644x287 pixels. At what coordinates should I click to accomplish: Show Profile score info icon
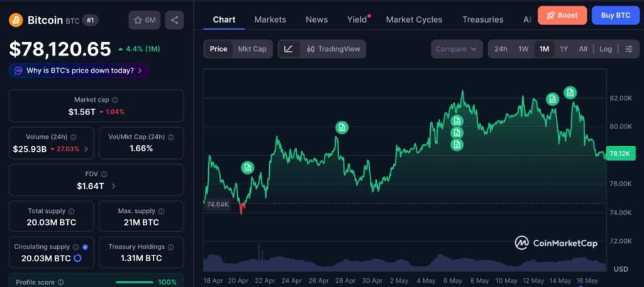pyautogui.click(x=61, y=283)
